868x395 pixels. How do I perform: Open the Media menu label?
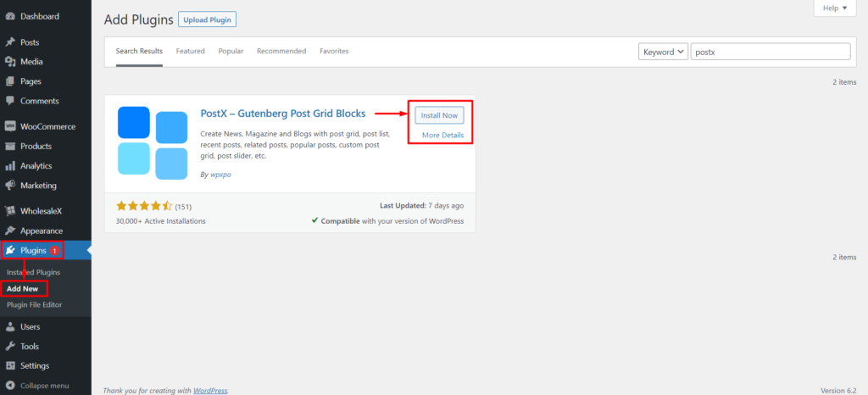(x=31, y=62)
